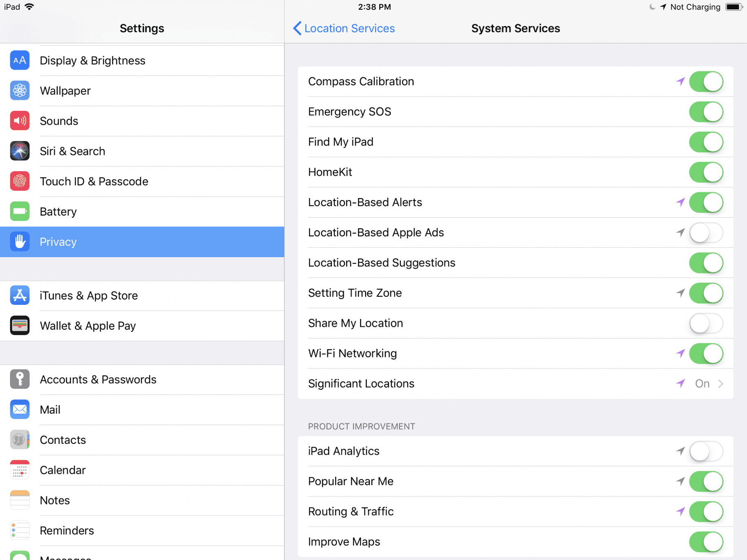
Task: Select the Touch ID fingerprint icon
Action: [19, 181]
